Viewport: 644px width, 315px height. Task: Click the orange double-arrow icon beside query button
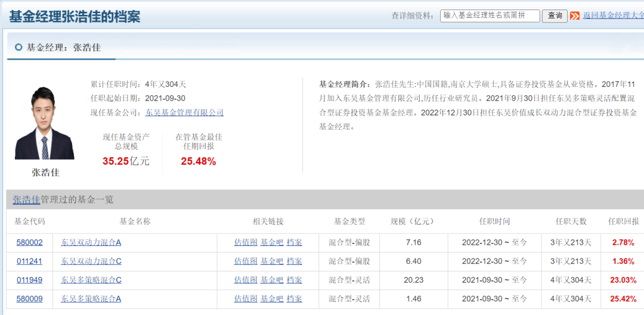point(575,16)
